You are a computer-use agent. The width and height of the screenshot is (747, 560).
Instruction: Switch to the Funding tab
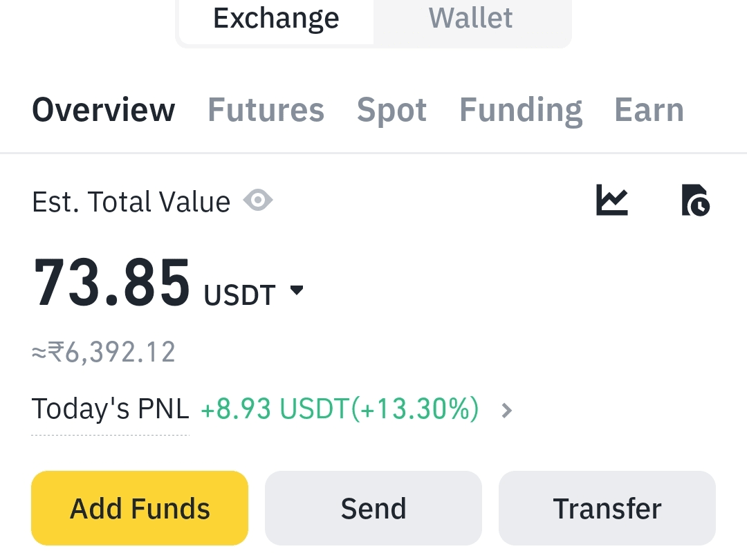click(521, 110)
